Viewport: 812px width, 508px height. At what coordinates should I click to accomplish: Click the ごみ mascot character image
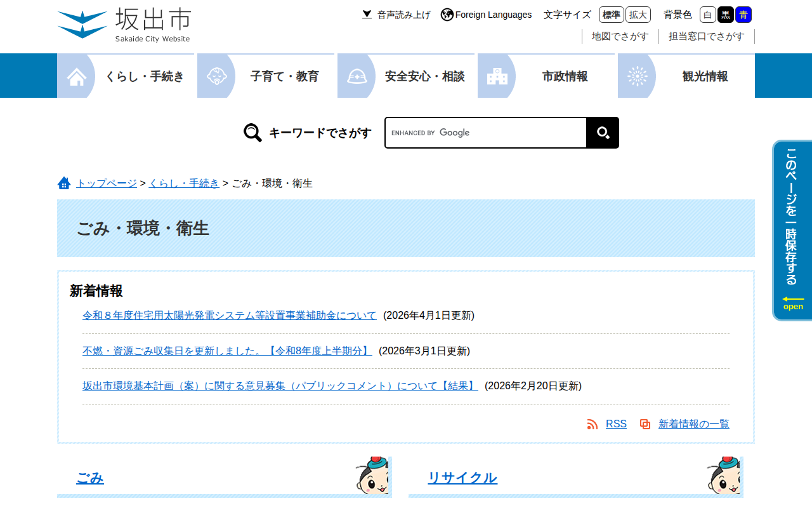(372, 475)
